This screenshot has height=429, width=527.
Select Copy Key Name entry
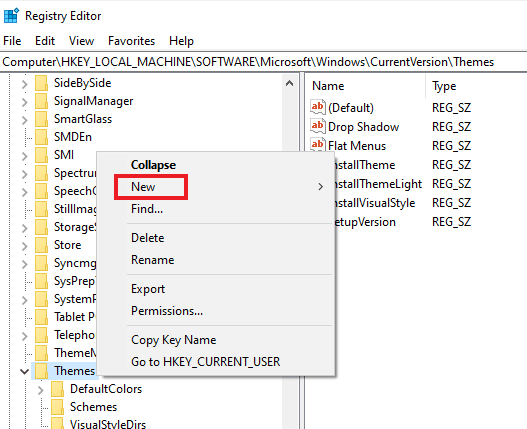click(x=173, y=340)
